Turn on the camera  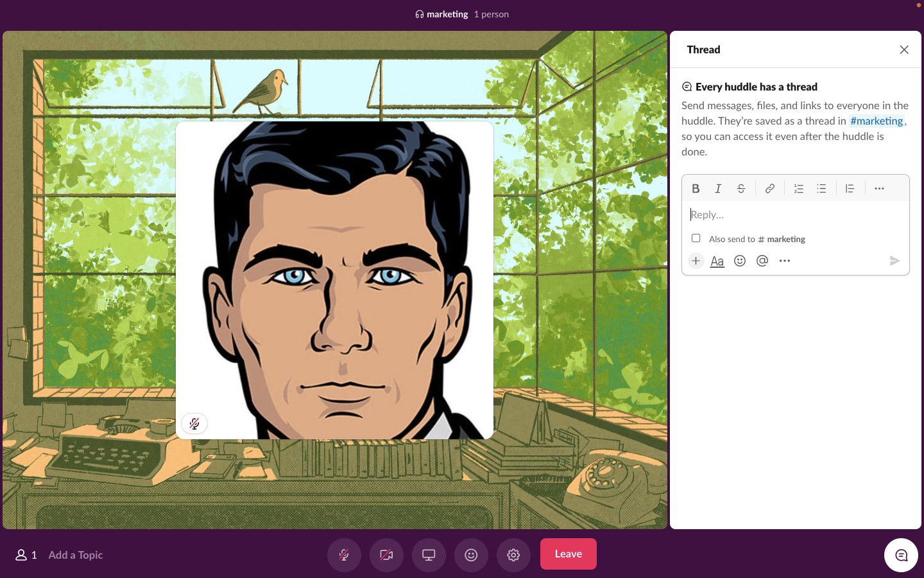coord(386,554)
